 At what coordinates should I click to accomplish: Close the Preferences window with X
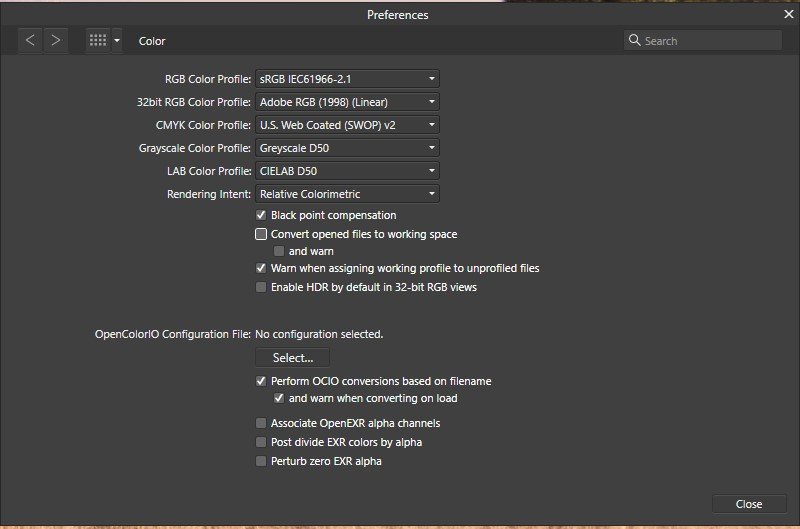pos(789,14)
